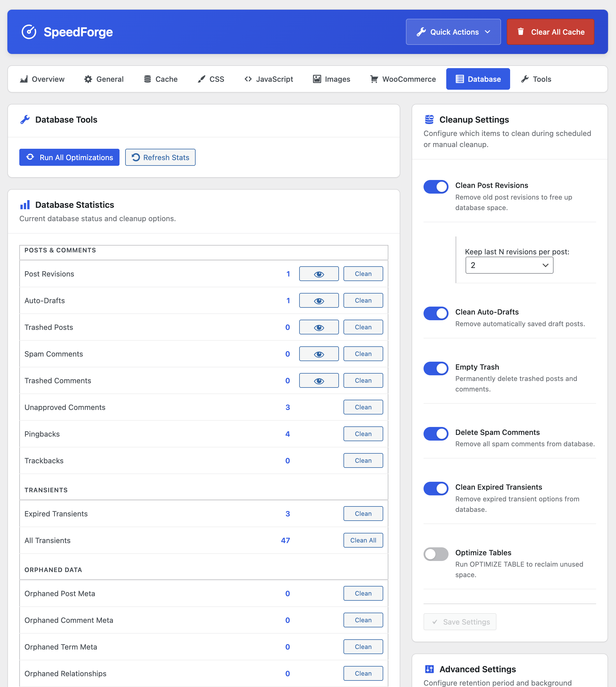Screen dimensions: 616x687
Task: Preview Post Revisions with eye icon
Action: pos(319,274)
